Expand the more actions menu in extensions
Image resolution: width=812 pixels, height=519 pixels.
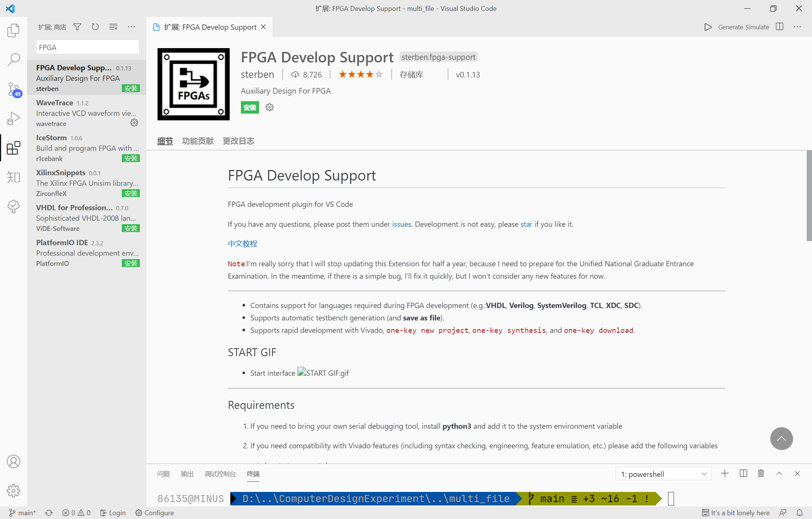tap(133, 28)
